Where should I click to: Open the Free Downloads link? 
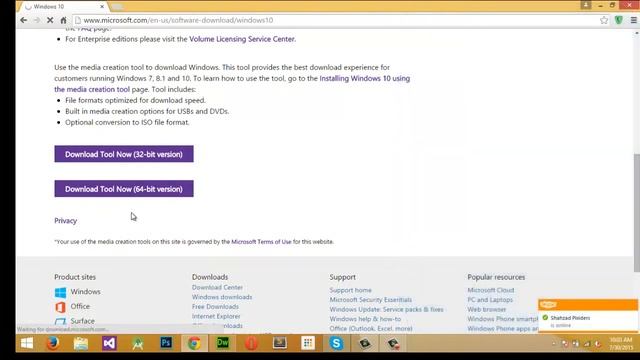tap(215, 307)
